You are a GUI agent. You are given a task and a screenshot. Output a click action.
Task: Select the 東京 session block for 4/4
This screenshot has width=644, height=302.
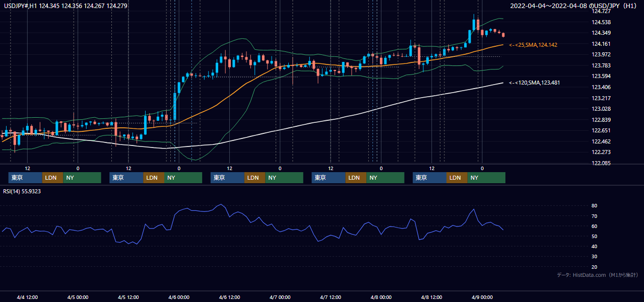tap(25, 178)
